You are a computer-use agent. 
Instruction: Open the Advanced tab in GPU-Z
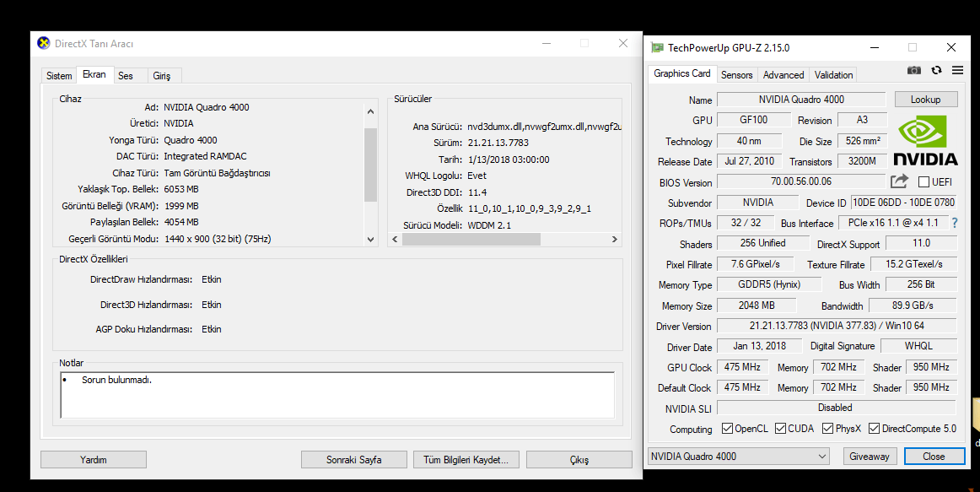[x=783, y=74]
